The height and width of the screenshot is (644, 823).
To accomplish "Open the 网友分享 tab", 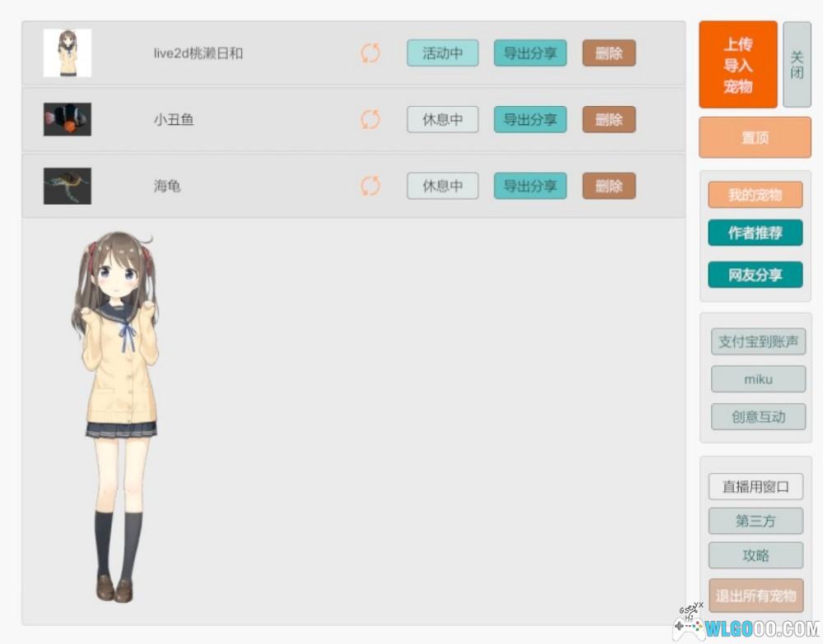I will (x=755, y=275).
